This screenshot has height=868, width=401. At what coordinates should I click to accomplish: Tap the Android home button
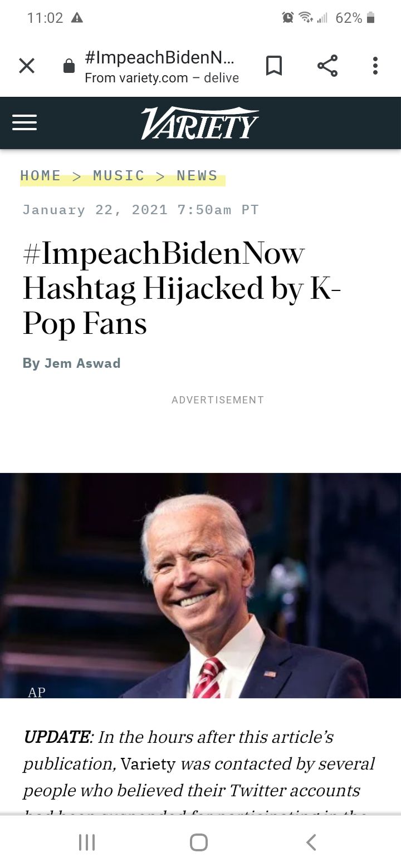pos(199,842)
